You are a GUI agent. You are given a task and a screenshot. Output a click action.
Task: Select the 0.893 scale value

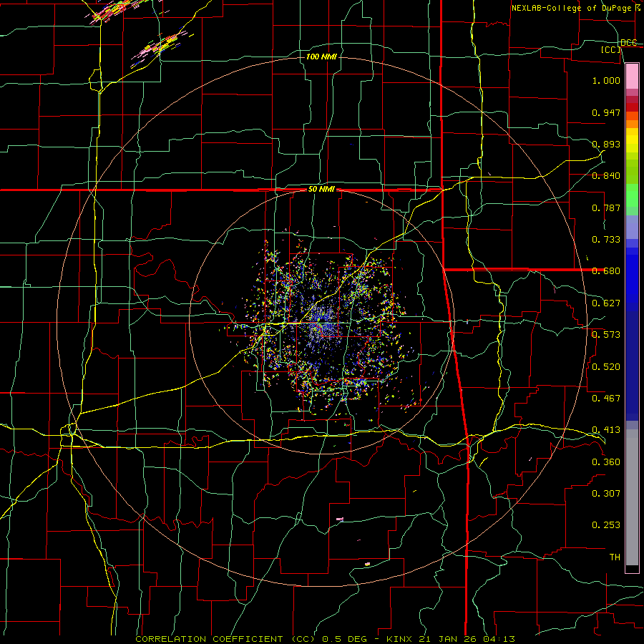606,144
